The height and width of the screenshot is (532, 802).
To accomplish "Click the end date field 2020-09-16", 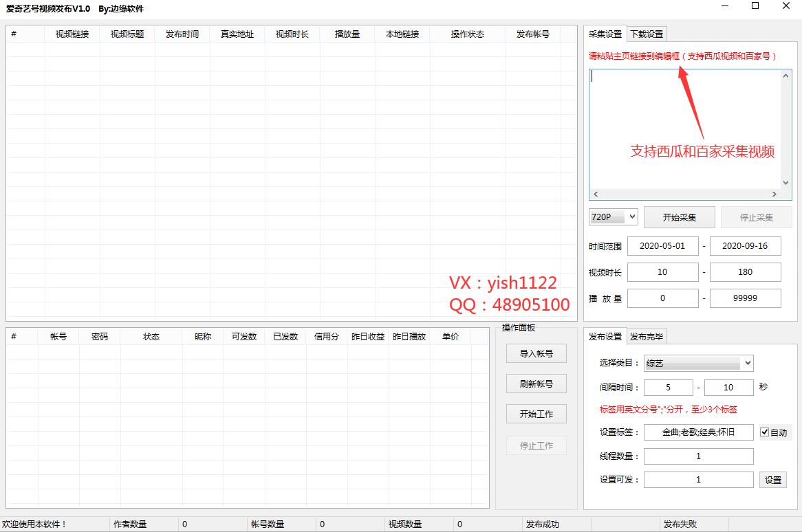I will tap(745, 246).
